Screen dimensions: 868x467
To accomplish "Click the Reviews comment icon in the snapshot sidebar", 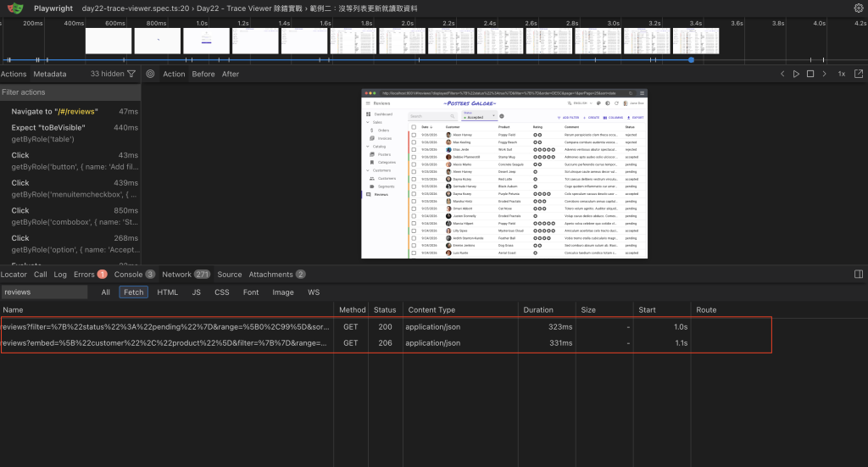I will [369, 194].
